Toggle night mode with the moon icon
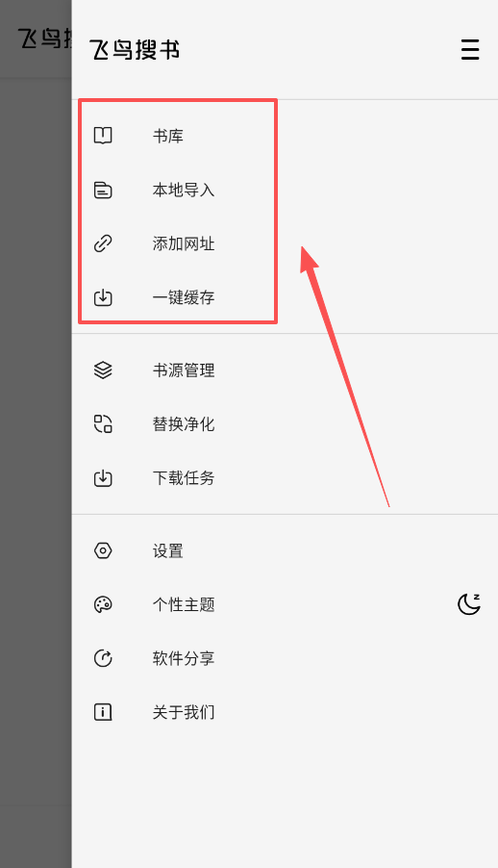The width and height of the screenshot is (498, 868). coord(469,604)
